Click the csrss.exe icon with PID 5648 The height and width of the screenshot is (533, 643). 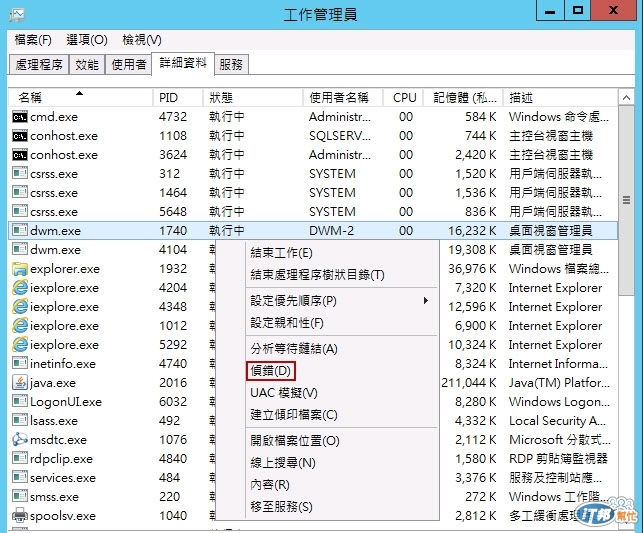pos(20,212)
